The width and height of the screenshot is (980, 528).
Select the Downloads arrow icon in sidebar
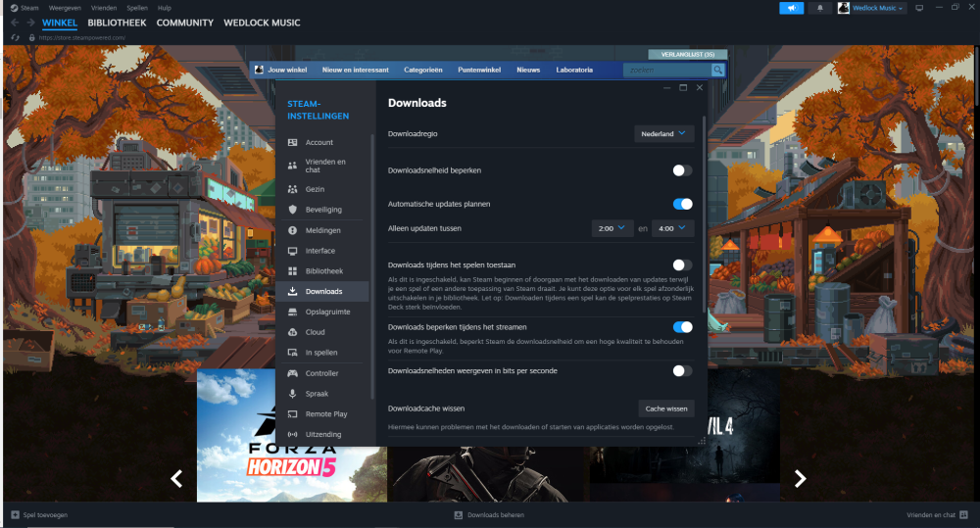coord(292,291)
